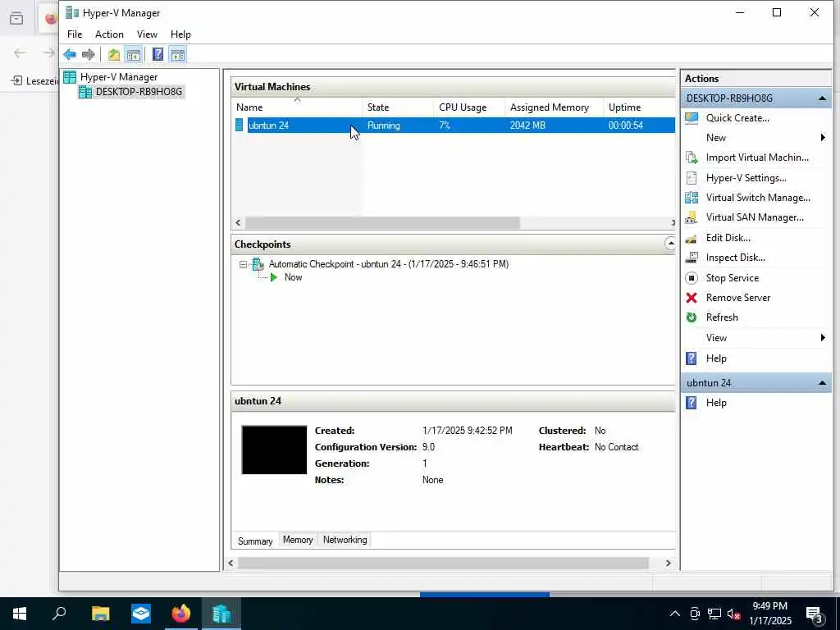Click the bottom details pane horizontal scrollbar
The width and height of the screenshot is (840, 630).
click(x=443, y=563)
